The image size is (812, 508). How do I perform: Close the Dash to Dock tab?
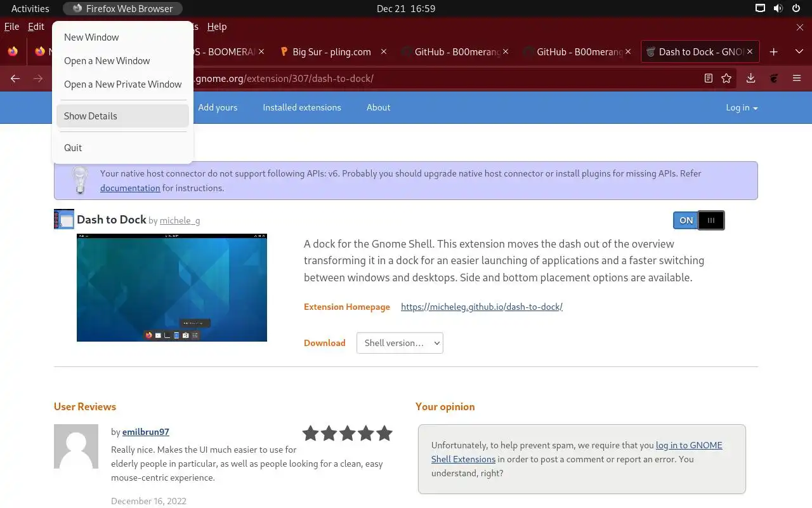[x=750, y=52]
